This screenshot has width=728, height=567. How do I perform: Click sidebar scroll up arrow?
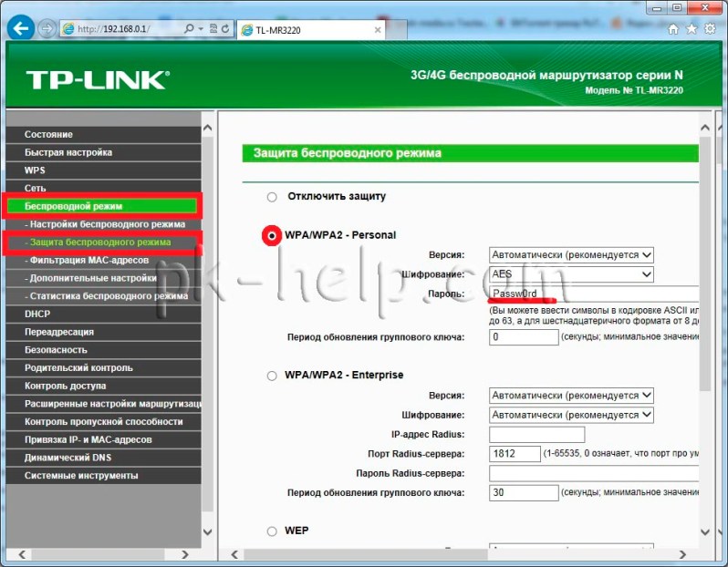pos(207,128)
